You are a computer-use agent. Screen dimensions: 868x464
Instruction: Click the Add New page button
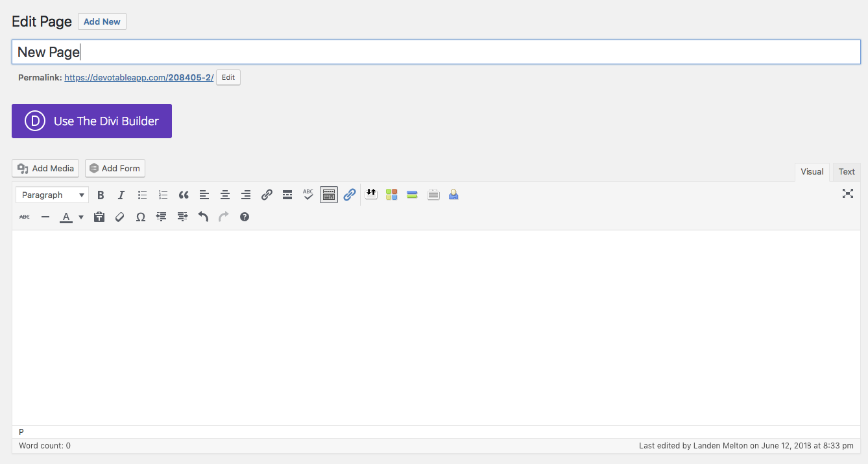click(x=102, y=21)
